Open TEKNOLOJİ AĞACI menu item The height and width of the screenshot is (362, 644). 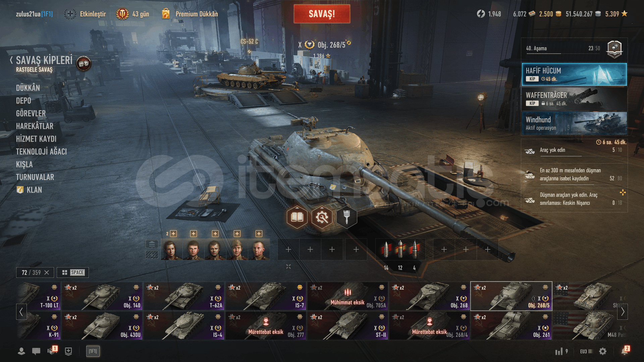41,152
